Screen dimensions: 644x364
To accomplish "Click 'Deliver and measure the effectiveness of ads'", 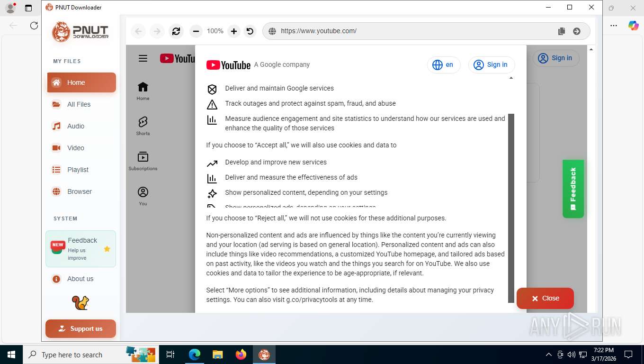I will tap(291, 177).
